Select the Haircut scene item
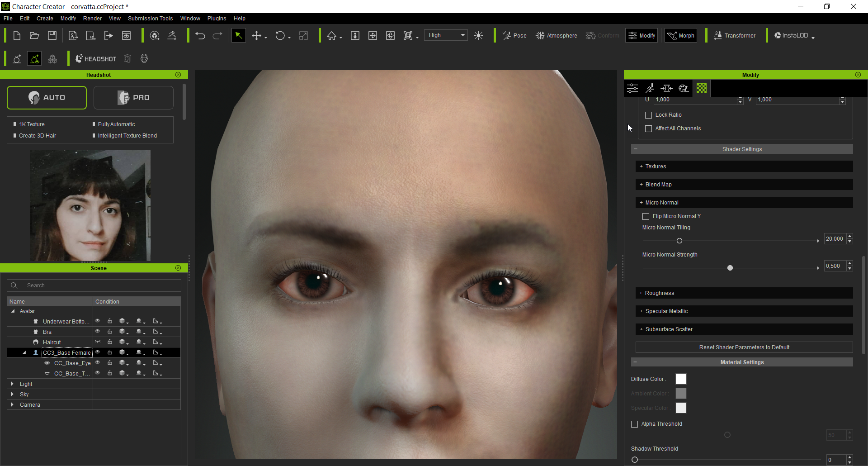 (52, 342)
